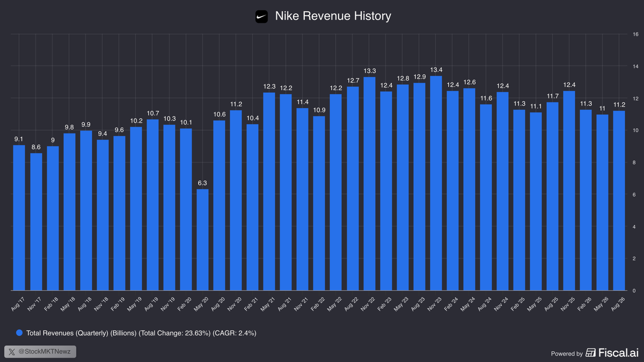Image resolution: width=644 pixels, height=362 pixels.
Task: Open the Fiscal.ai wordmark link
Action: click(618, 353)
